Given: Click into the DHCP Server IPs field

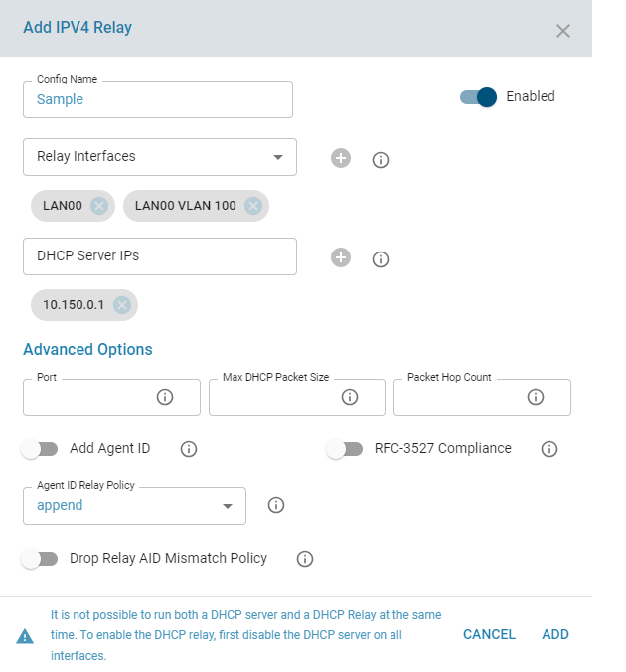Looking at the screenshot, I should click(159, 256).
